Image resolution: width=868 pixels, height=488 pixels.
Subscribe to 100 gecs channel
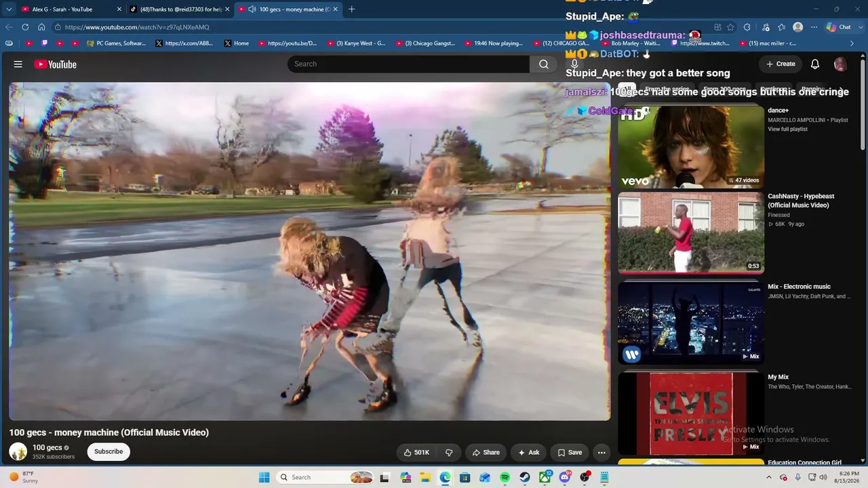(108, 451)
